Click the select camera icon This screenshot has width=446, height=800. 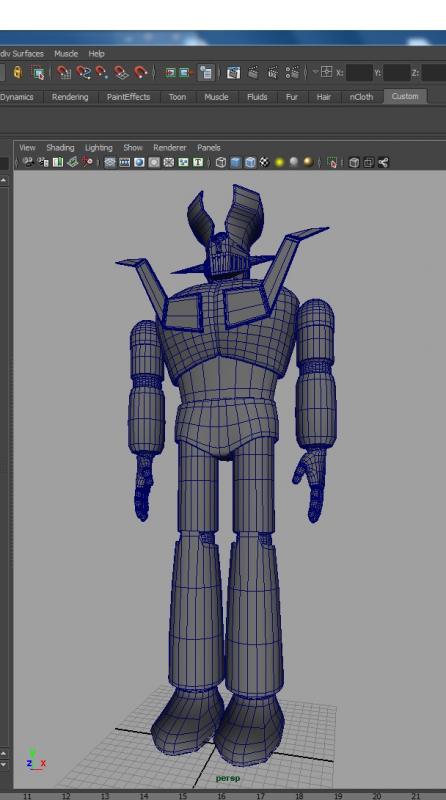coord(28,162)
